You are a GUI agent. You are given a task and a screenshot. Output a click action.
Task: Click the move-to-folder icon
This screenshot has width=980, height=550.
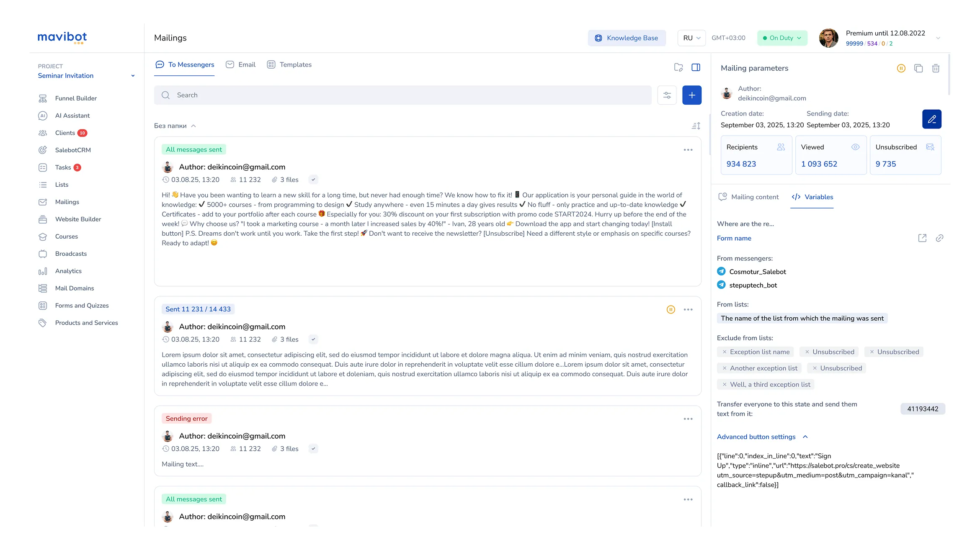[678, 67]
